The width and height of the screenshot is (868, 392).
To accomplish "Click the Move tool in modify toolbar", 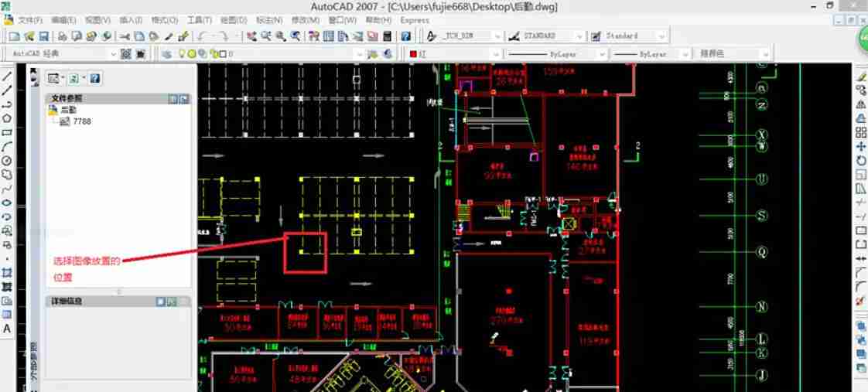I will point(861,146).
